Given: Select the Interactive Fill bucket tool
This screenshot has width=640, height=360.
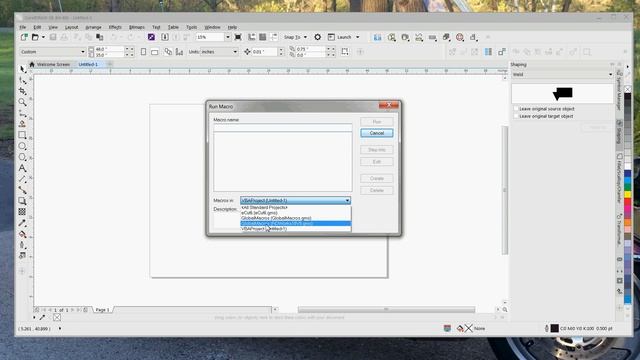Looking at the screenshot, I should 22,234.
